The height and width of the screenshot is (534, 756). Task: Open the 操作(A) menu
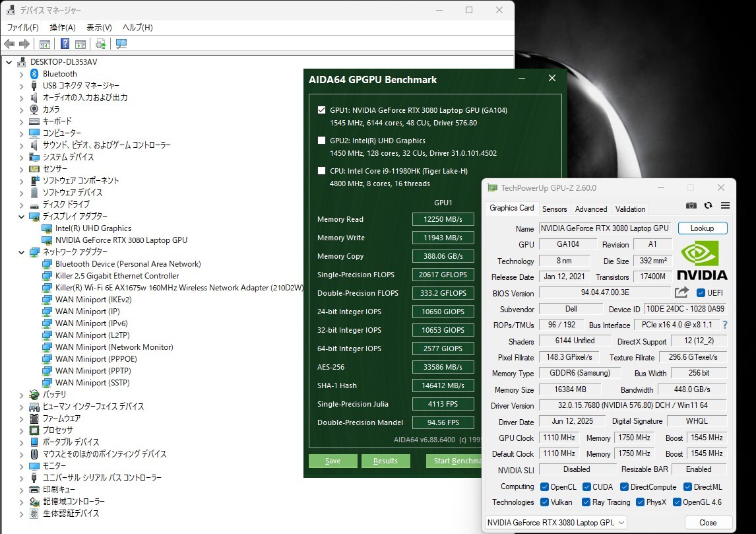63,28
